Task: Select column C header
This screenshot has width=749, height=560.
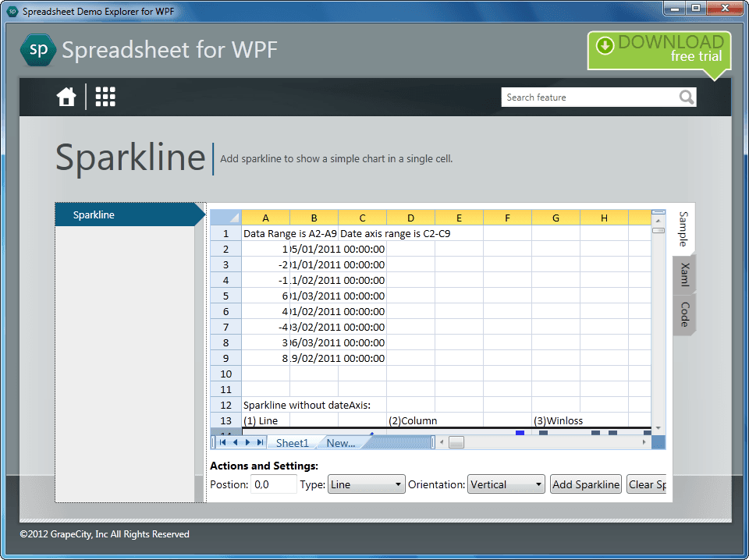Action: 362,218
